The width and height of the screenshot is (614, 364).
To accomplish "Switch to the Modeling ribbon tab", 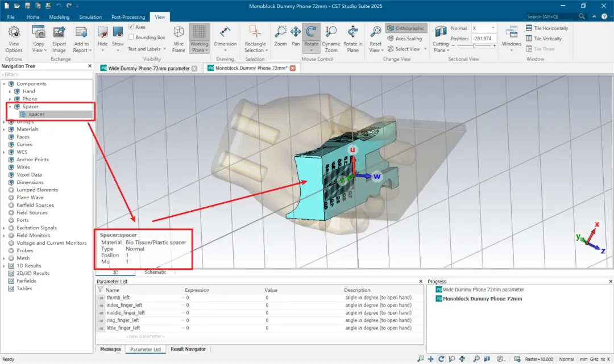I will (x=59, y=17).
